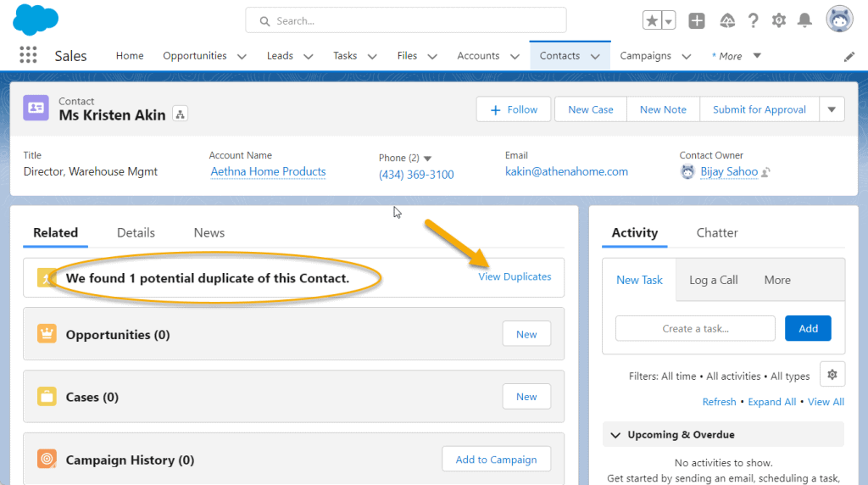Open the Leads nav tab
868x485 pixels.
280,56
